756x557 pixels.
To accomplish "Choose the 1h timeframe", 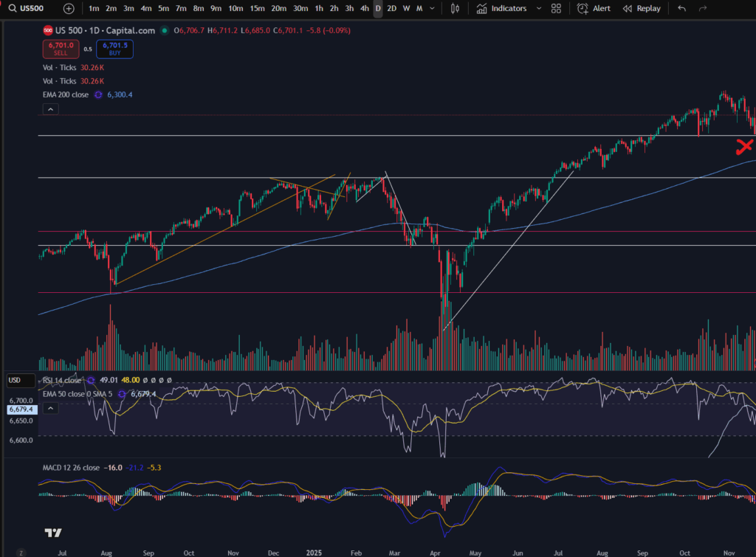I will pos(319,8).
